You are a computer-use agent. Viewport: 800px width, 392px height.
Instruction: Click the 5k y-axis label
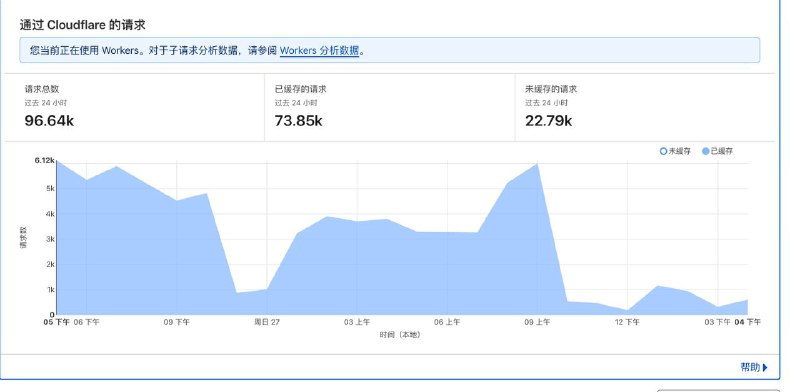(x=50, y=188)
